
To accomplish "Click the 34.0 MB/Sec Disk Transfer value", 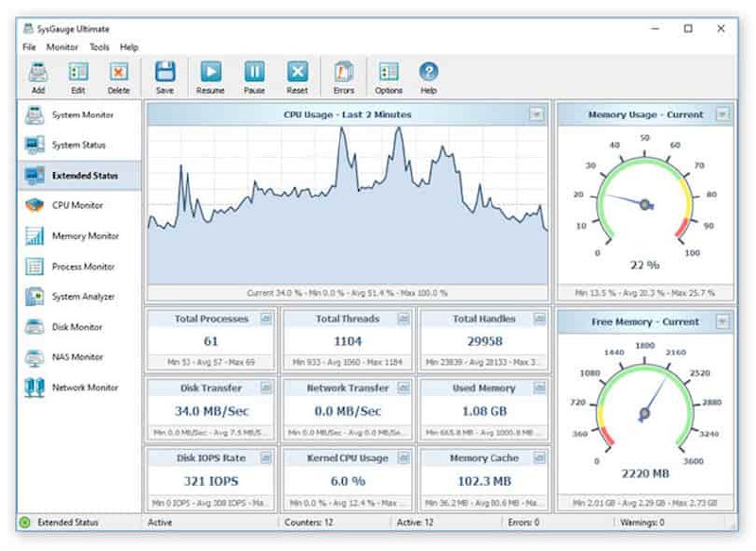I will coord(211,411).
